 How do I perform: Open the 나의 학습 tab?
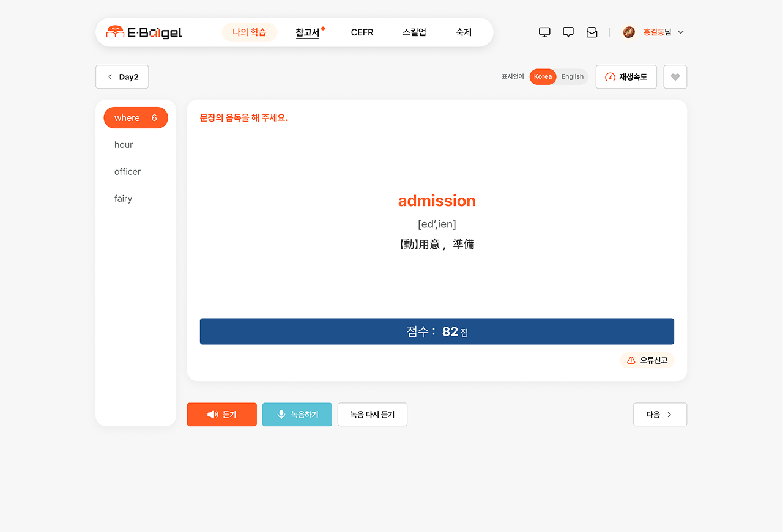(x=250, y=32)
